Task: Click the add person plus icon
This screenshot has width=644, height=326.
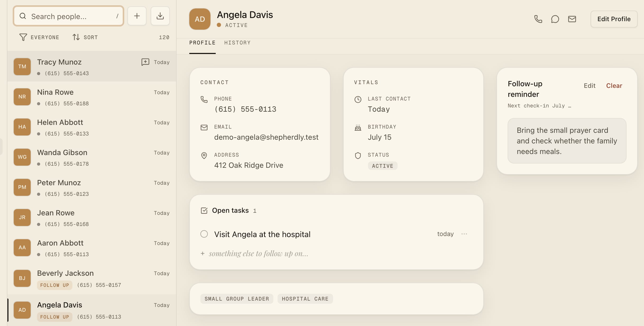Action: [137, 16]
